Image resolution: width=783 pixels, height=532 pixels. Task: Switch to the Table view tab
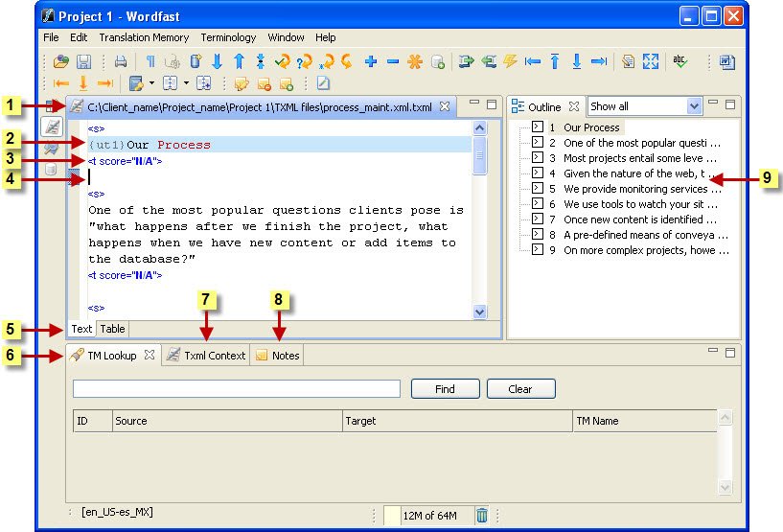click(x=113, y=329)
